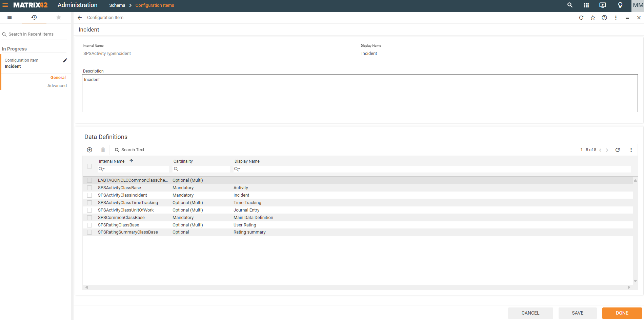
Task: Select the Rating summary cell
Action: pyautogui.click(x=249, y=232)
